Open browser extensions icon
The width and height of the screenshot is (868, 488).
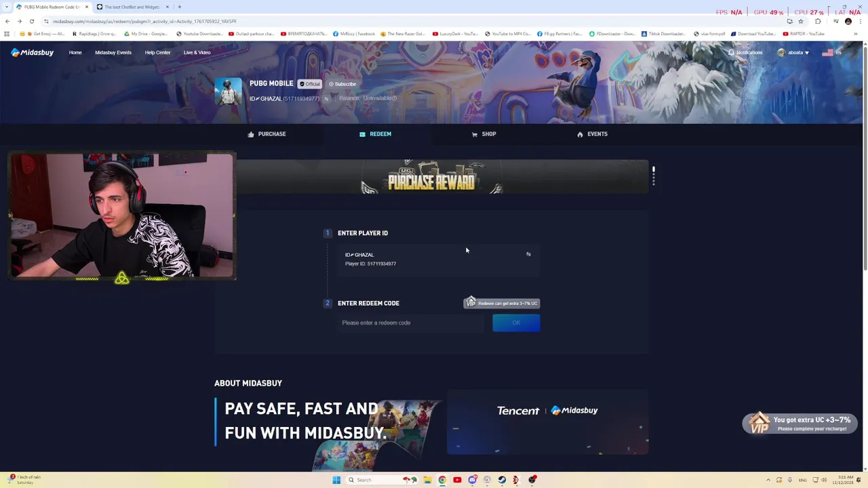tap(818, 21)
